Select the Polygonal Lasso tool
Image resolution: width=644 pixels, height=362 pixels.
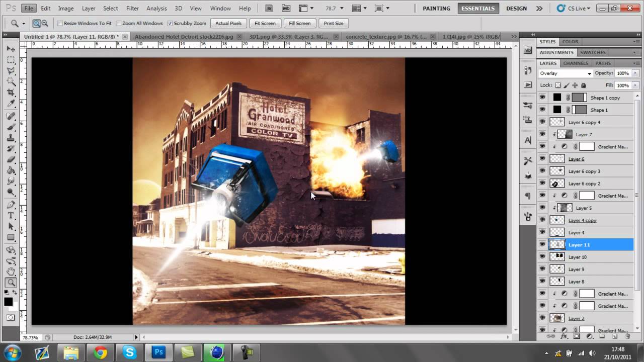pyautogui.click(x=11, y=71)
